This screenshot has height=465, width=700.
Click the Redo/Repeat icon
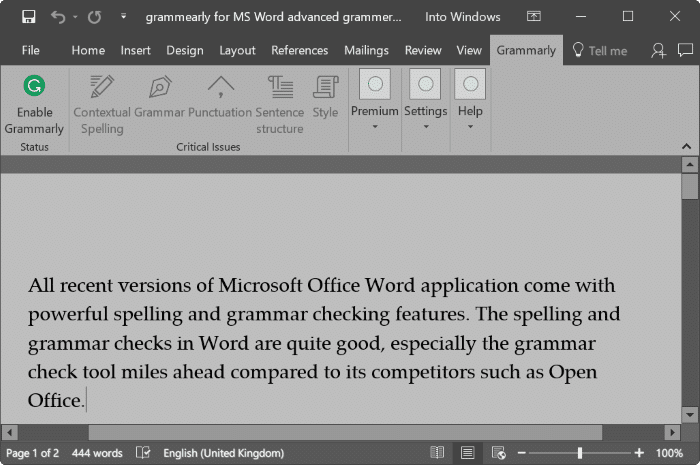point(94,17)
